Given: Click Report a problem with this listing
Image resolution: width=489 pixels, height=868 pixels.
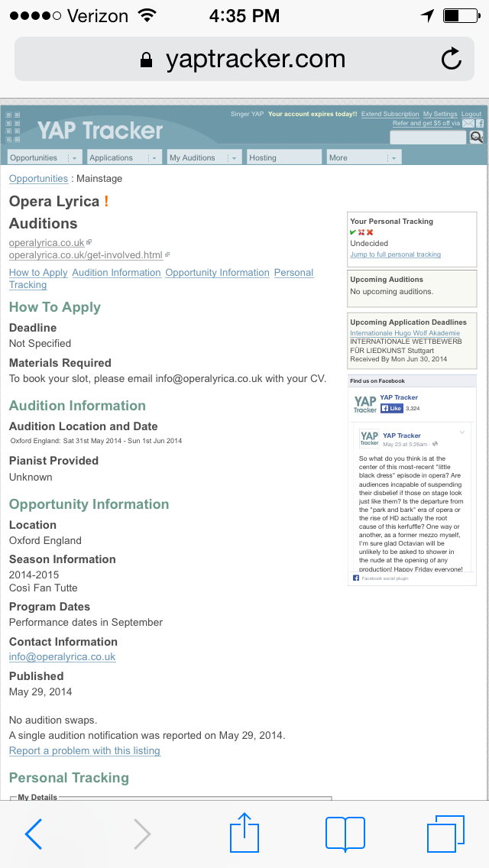Looking at the screenshot, I should coord(85,750).
